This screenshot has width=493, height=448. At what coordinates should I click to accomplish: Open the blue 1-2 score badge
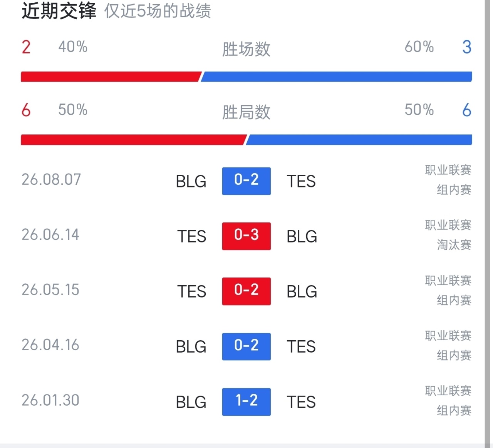click(x=246, y=402)
